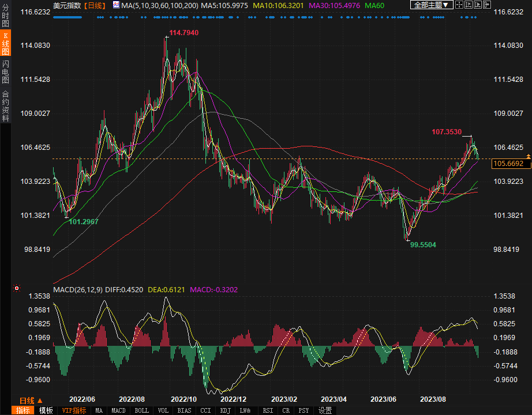Click the 日线 period label in header
Viewport: 532px width, 415px height.
[x=95, y=5]
